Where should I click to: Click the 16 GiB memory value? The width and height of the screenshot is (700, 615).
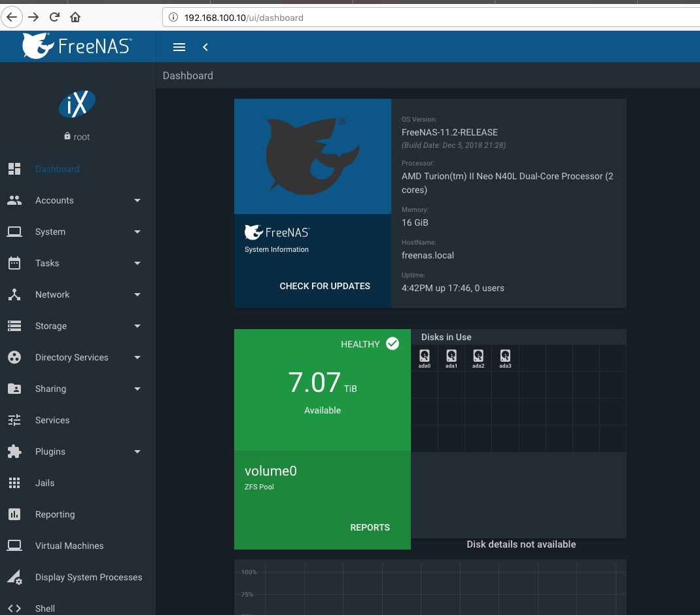tap(415, 222)
